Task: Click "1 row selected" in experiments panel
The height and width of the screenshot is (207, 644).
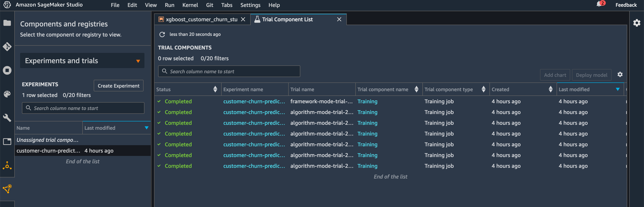Action: pos(40,95)
